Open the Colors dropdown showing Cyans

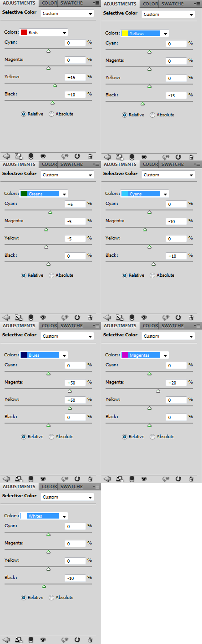pyautogui.click(x=145, y=194)
